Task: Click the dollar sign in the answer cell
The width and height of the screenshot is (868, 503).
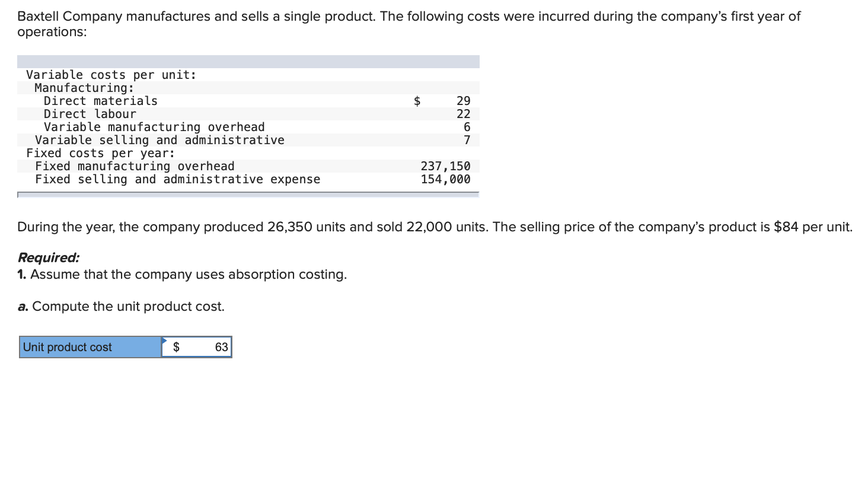Action: (x=176, y=347)
